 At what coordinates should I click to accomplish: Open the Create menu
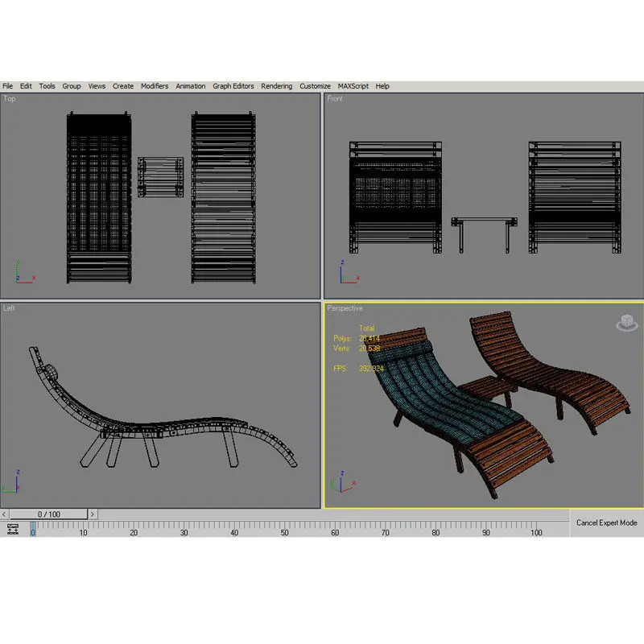tap(123, 86)
